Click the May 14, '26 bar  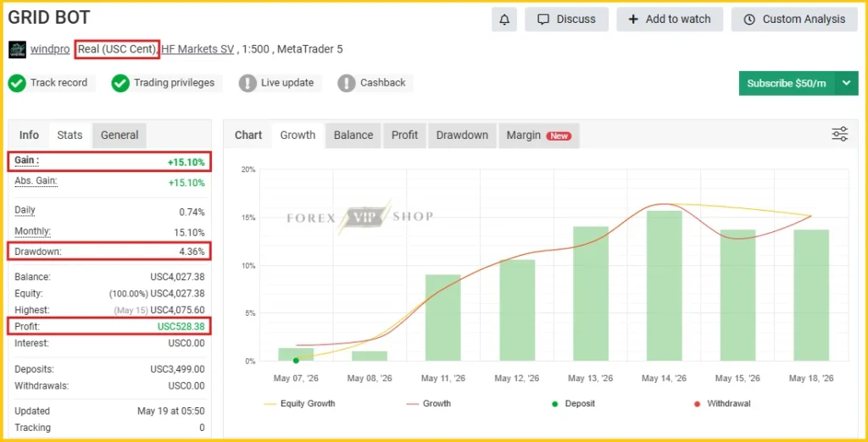point(665,286)
